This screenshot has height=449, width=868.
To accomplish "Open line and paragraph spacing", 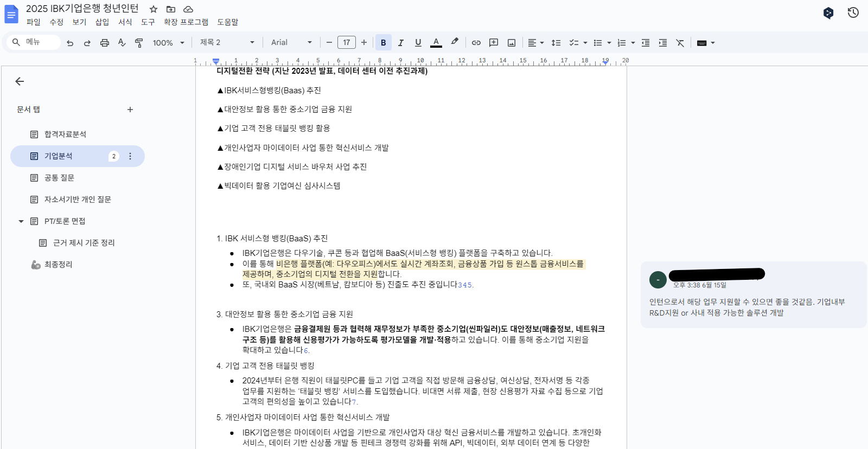I will point(556,43).
